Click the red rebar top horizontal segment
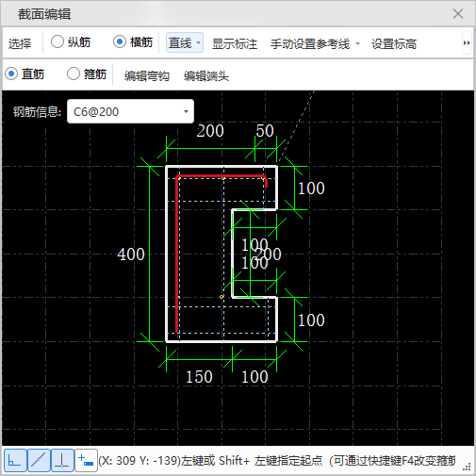Screen dimensions: 476x476 (222, 176)
